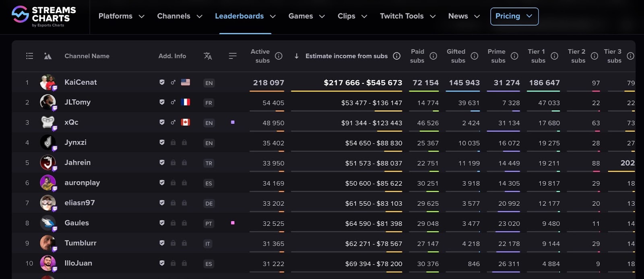Open the eliasn97 channel link
The image size is (644, 279).
(x=80, y=203)
